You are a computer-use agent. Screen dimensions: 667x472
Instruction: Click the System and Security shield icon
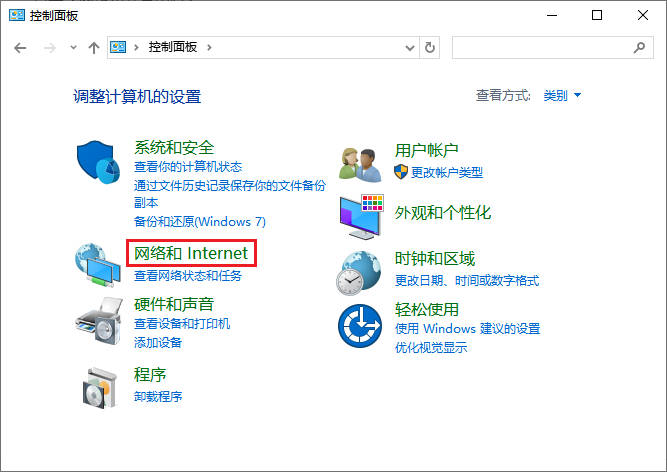point(98,162)
